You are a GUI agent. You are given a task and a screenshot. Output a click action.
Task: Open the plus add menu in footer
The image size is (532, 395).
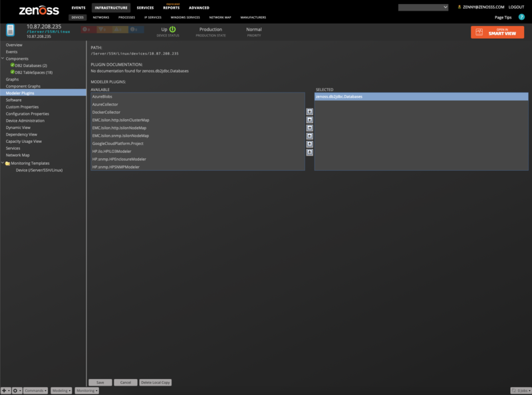click(6, 391)
